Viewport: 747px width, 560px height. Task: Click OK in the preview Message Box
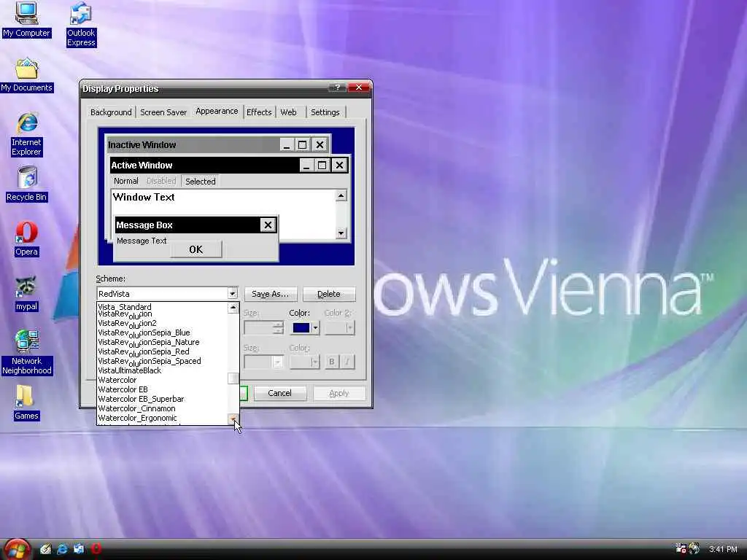(196, 249)
